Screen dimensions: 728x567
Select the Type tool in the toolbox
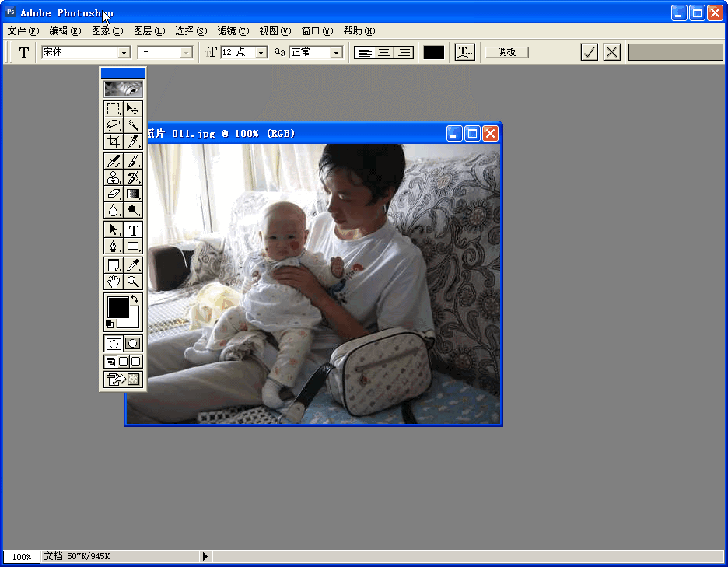point(133,229)
